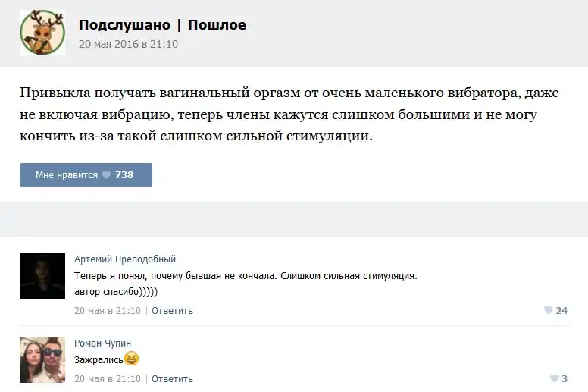Open post timestamp 20 мая 2016 в 21:10
This screenshot has width=588, height=392.
[x=128, y=44]
